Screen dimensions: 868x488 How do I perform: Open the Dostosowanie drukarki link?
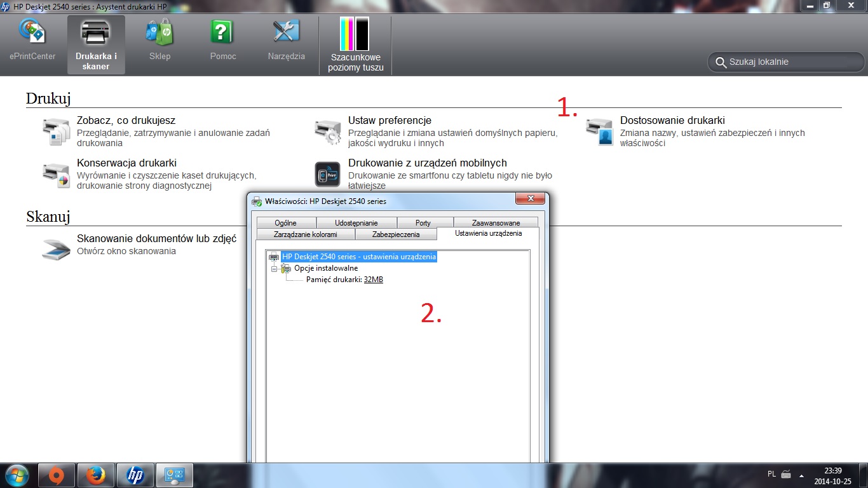672,120
